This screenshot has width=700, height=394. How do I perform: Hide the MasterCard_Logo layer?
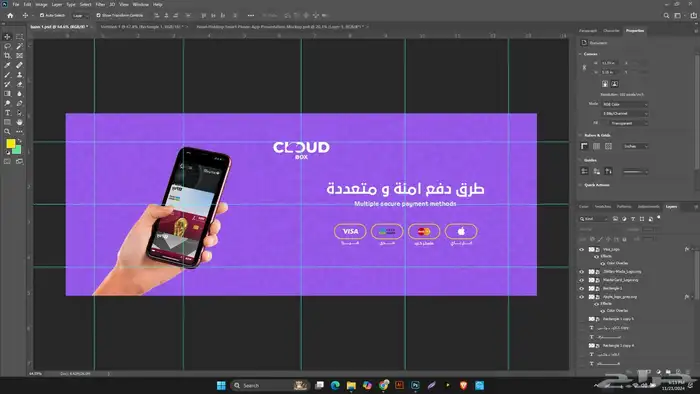point(582,280)
